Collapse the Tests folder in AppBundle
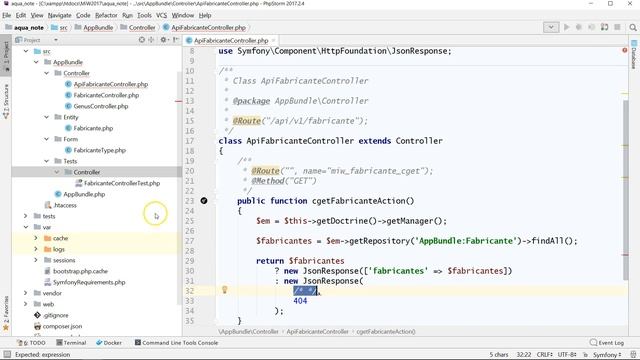Viewport: 640px width, 360px height. 46,161
